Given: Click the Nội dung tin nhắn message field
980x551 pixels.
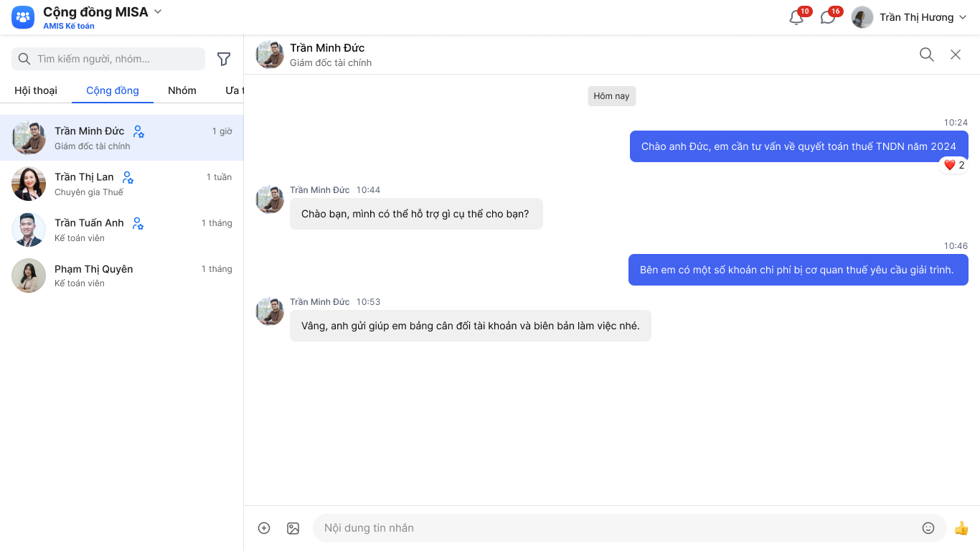Looking at the screenshot, I should [x=617, y=528].
